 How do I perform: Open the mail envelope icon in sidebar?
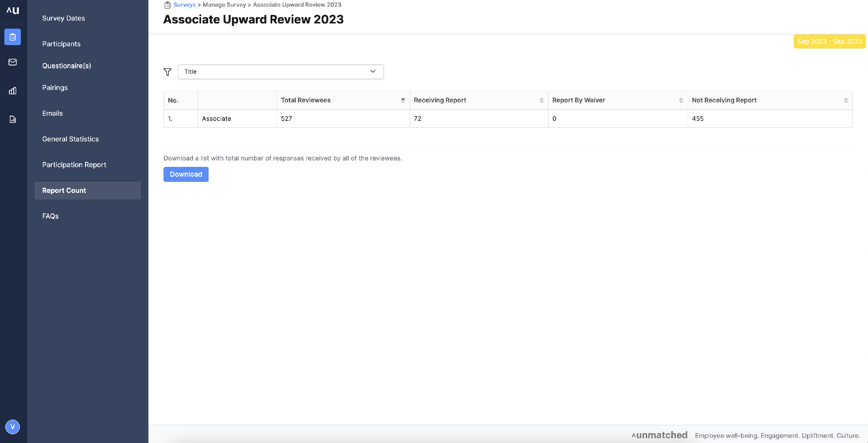tap(12, 62)
